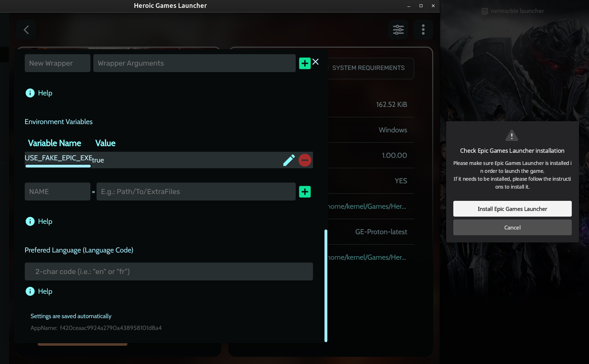Screen dimensions: 589x364
Task: Click the Value column header
Action: click(105, 143)
